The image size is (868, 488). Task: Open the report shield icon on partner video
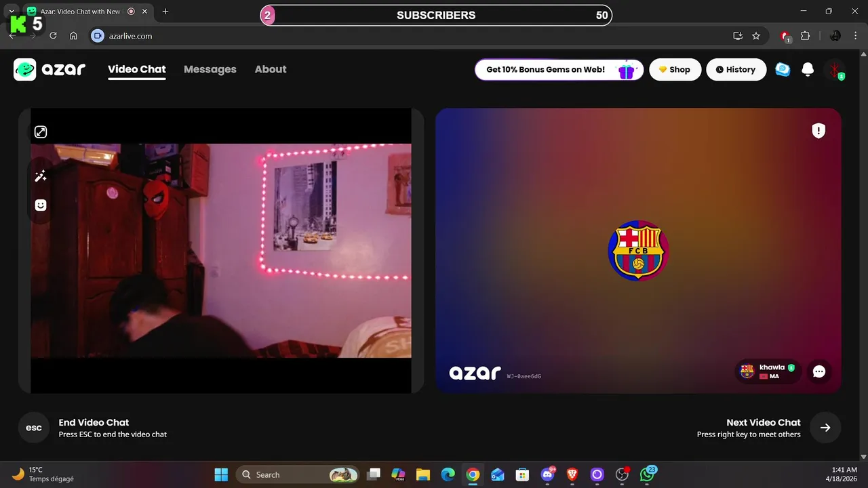point(818,131)
